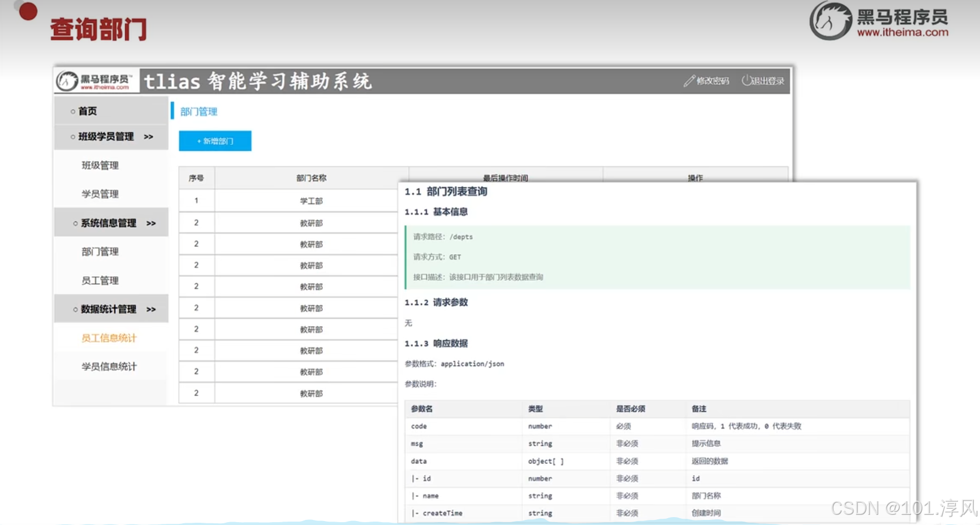Click the 1.1.3 响应数据 heading

[x=436, y=344]
